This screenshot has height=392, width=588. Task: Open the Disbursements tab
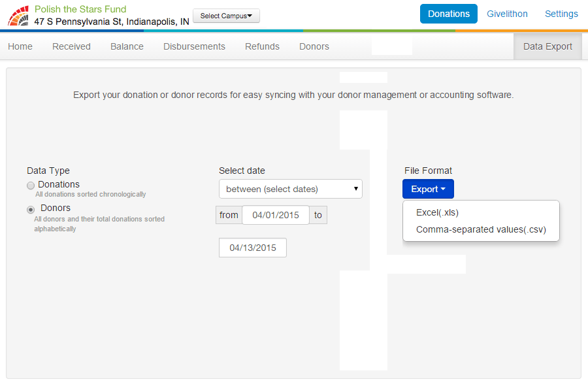tap(194, 46)
